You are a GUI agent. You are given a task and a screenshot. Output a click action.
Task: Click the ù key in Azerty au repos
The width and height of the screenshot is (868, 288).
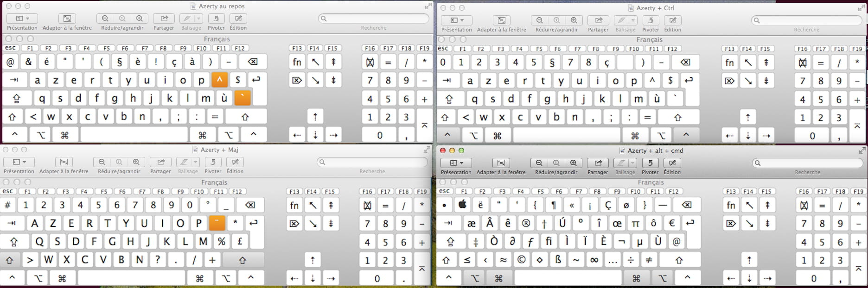tap(224, 98)
